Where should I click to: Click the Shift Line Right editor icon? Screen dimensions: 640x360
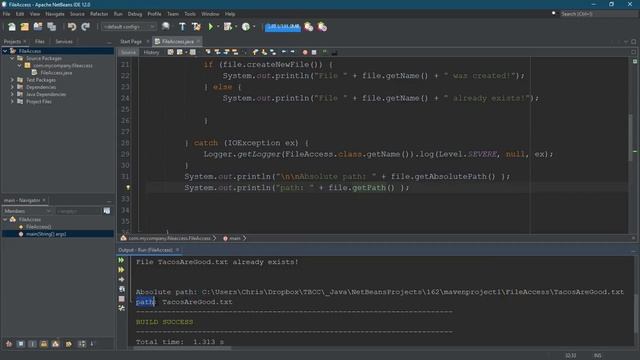(x=292, y=52)
